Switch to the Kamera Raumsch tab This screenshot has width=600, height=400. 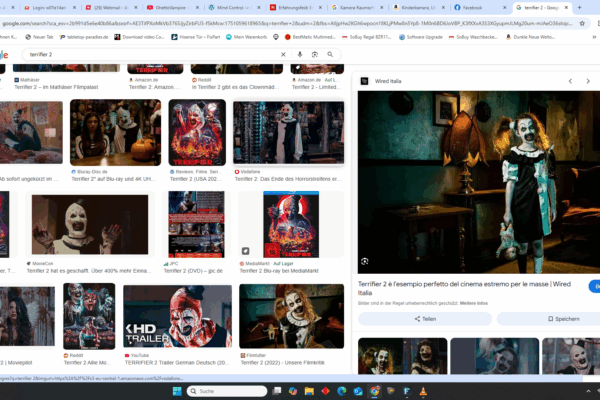[x=356, y=7]
